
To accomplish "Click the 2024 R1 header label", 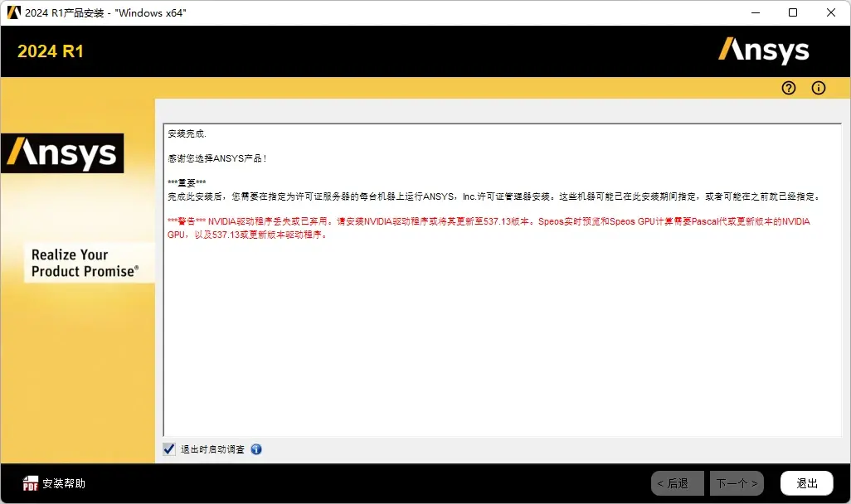I will tap(51, 51).
